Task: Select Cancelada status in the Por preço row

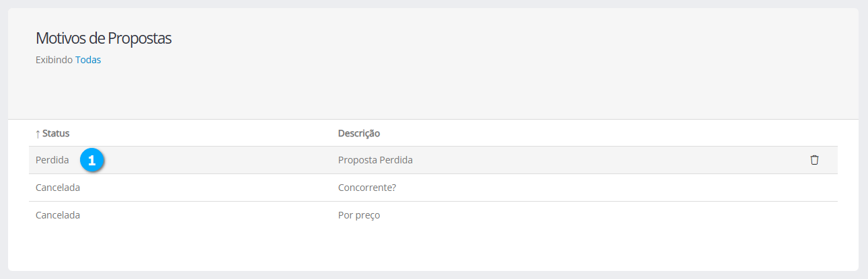Action: 58,215
